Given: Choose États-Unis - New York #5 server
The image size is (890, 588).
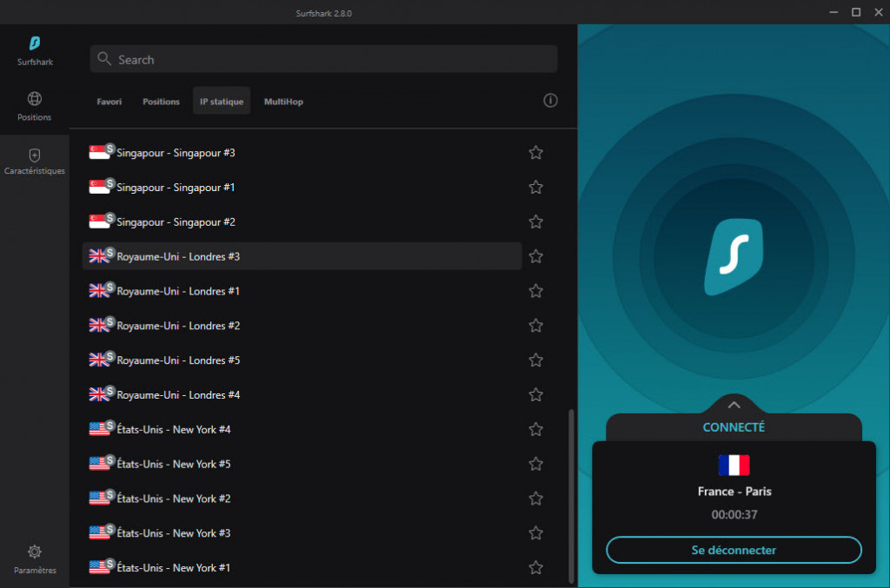Looking at the screenshot, I should pos(302,464).
